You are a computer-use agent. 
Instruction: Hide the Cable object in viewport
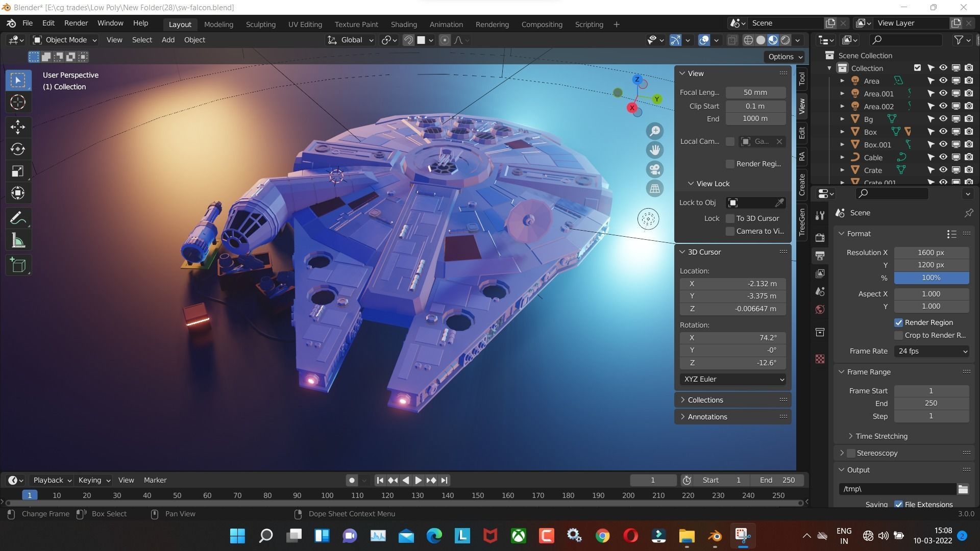943,157
